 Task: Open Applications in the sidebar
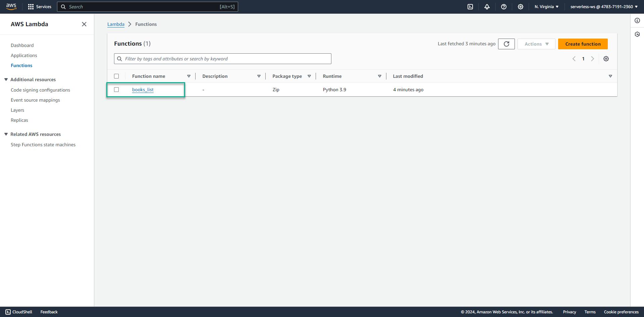24,55
